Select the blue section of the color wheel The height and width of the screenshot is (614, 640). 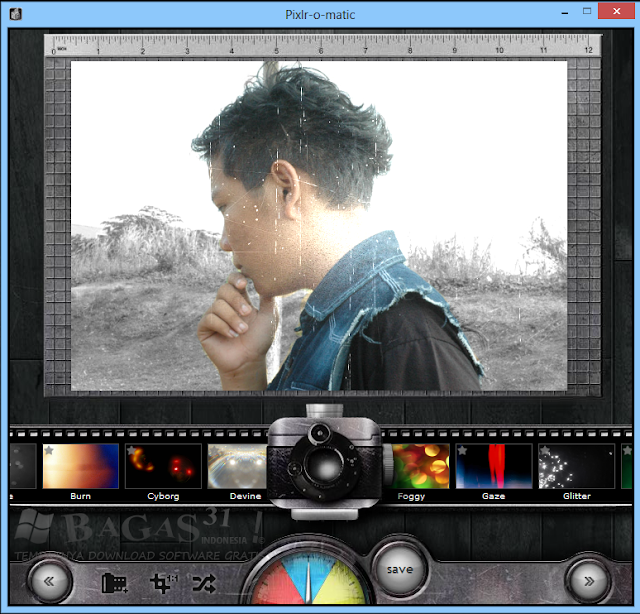pyautogui.click(x=309, y=572)
